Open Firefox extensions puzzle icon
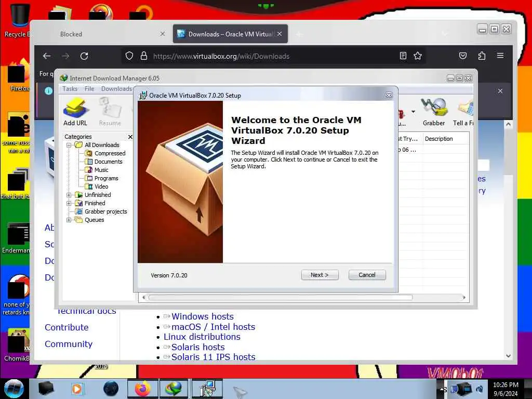Viewport: 532px width, 399px height. [x=482, y=56]
